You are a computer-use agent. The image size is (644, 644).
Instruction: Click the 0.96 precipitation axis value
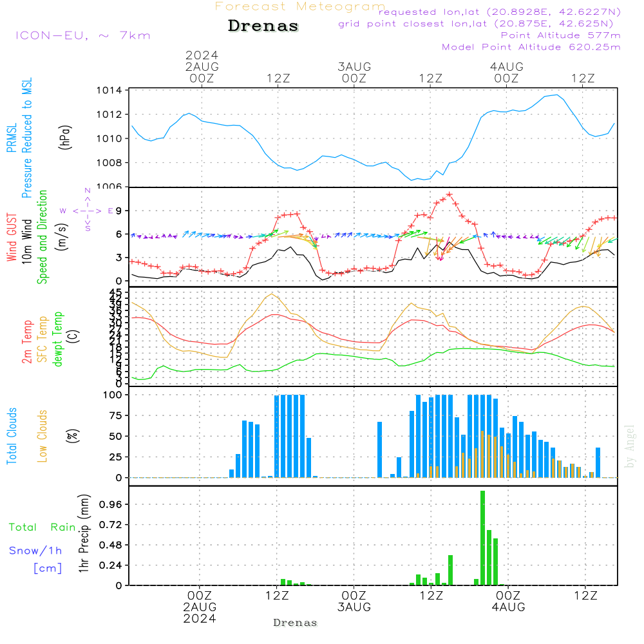(111, 504)
